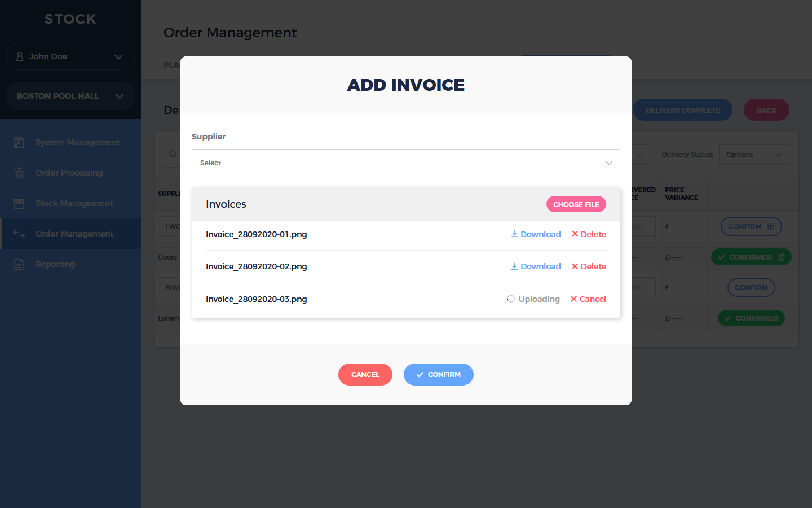Delete Invoice_28092020-02.png
Viewport: 812px width, 508px height.
pos(589,266)
